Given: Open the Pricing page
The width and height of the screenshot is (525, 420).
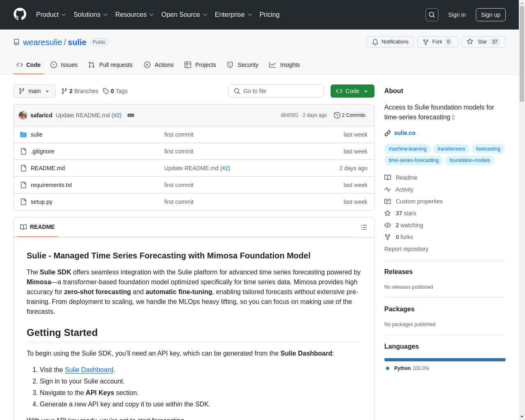Looking at the screenshot, I should (x=269, y=15).
